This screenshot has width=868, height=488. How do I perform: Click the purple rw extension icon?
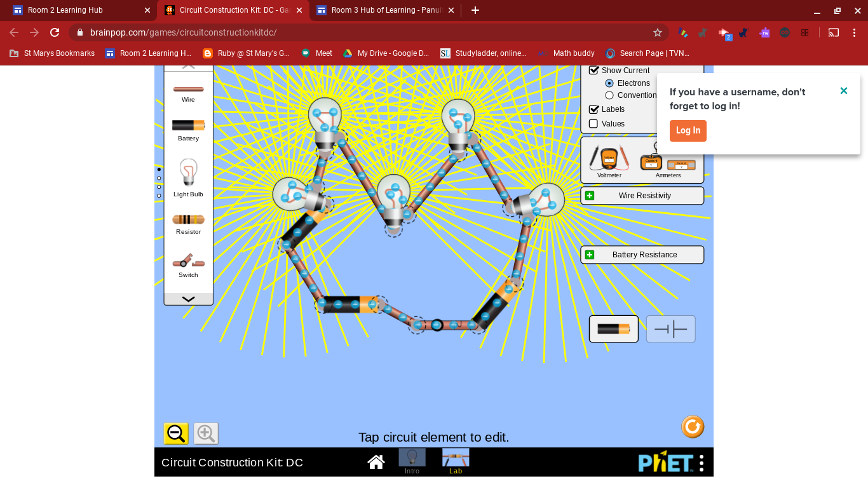(x=765, y=32)
